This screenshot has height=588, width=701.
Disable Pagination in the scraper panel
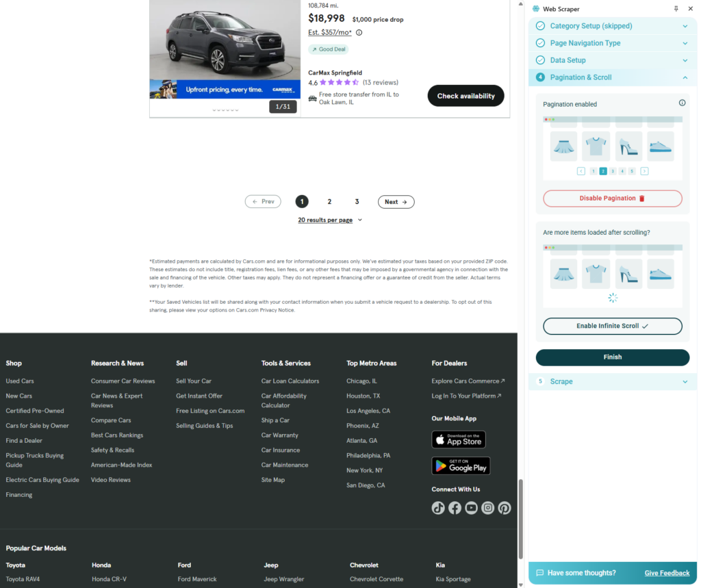click(612, 199)
